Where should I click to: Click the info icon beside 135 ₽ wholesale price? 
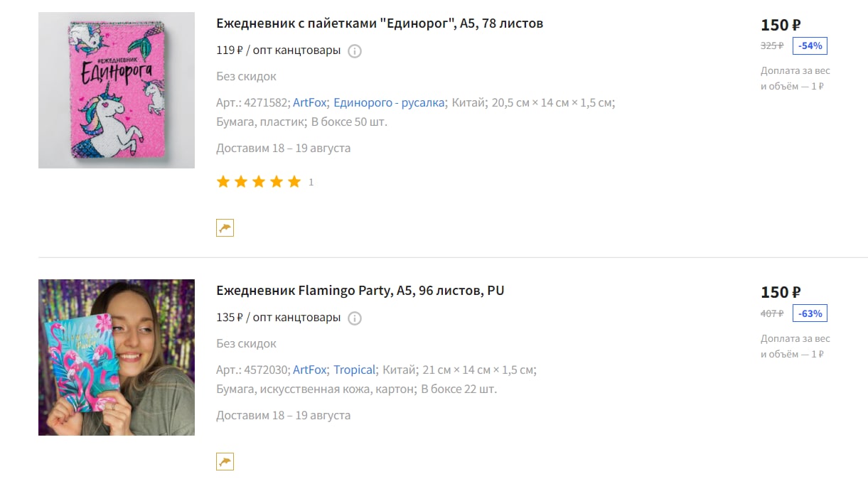(x=355, y=318)
